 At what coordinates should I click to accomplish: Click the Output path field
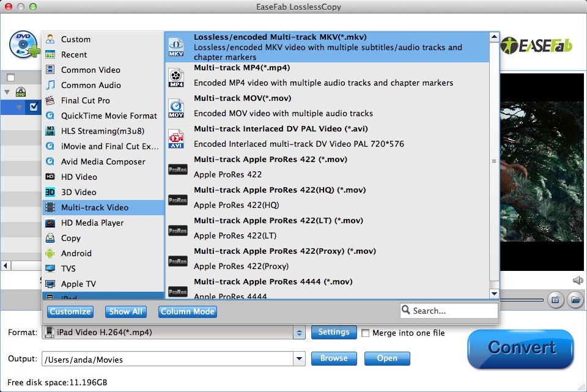pos(168,359)
